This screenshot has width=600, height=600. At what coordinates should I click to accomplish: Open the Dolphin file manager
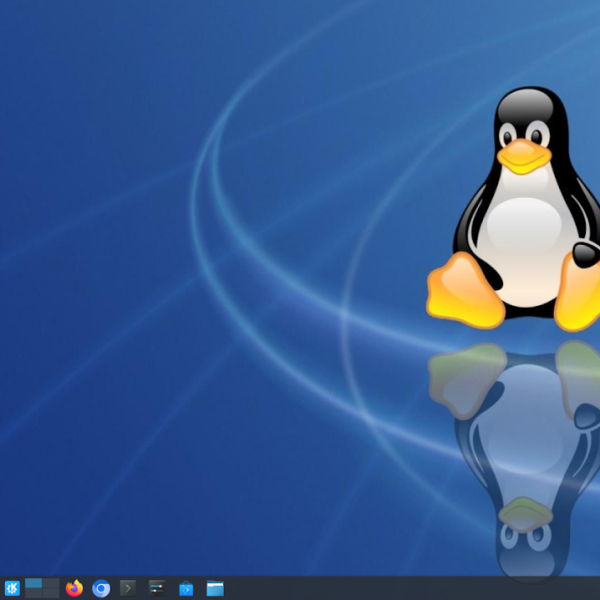coord(215,588)
